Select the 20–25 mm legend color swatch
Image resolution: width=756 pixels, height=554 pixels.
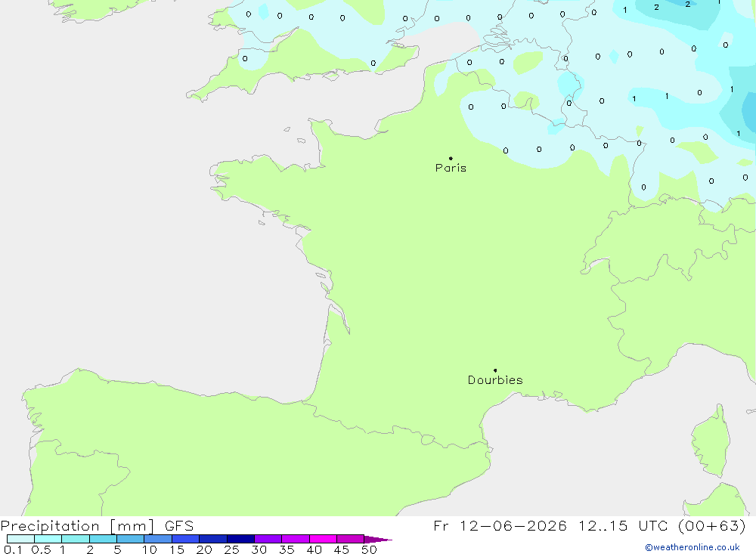pyautogui.click(x=213, y=539)
